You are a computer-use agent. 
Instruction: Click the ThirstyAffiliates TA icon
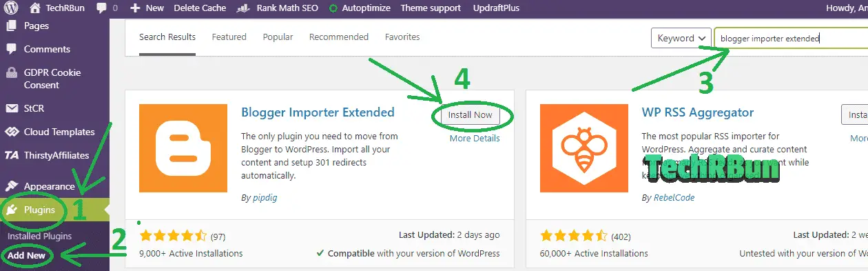(x=12, y=155)
